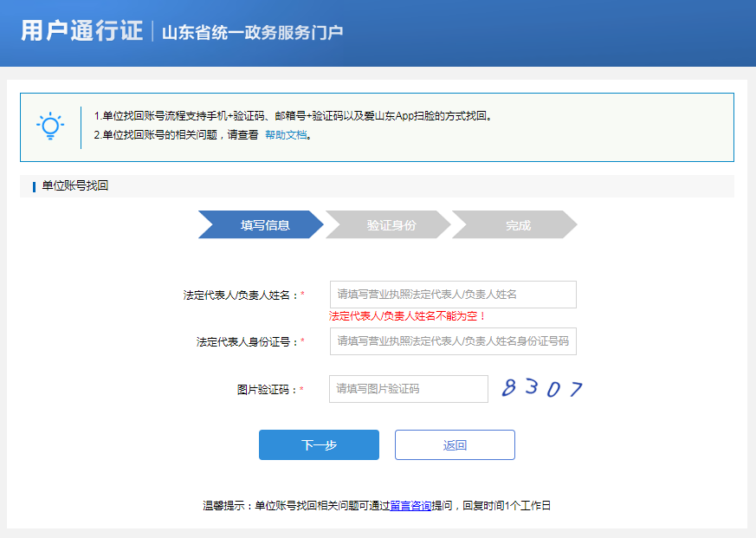Click the ID number input field

click(452, 340)
